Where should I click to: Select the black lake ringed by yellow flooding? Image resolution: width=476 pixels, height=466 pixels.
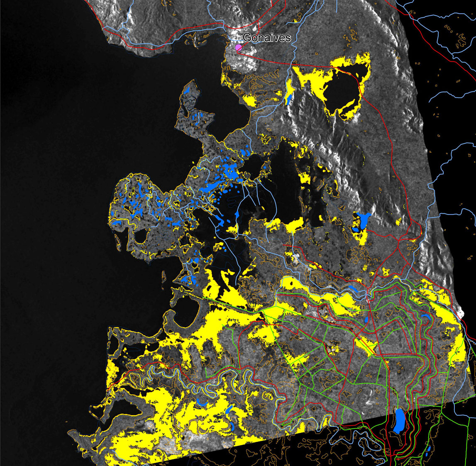[x=343, y=90]
